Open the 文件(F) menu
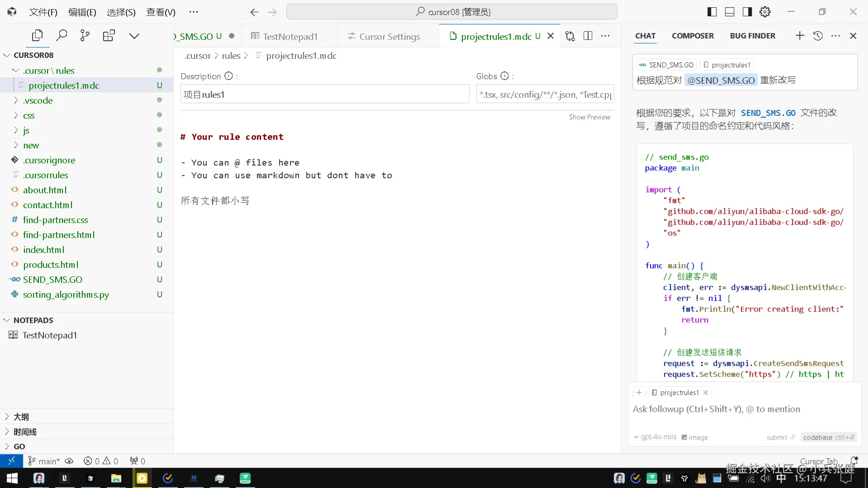The height and width of the screenshot is (488, 868). 43,12
